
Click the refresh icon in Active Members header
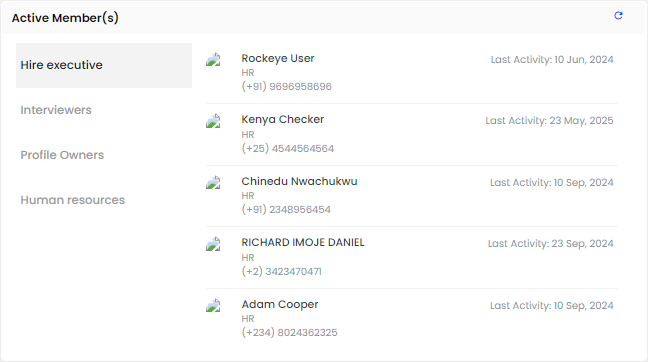tap(618, 16)
